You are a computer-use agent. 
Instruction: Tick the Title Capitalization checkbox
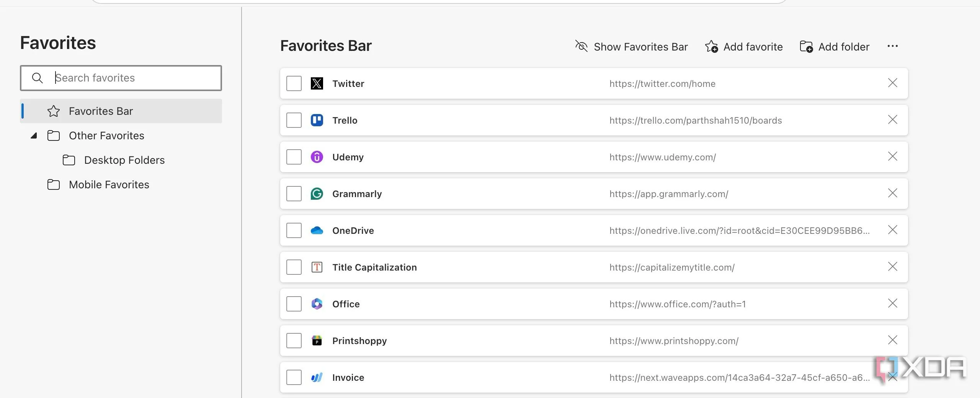pos(294,267)
